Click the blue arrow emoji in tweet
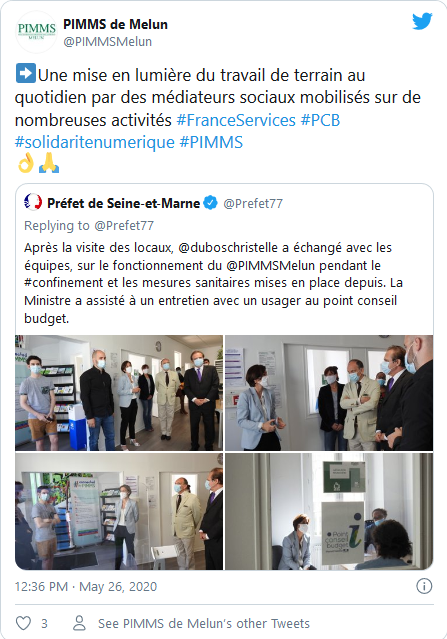The image size is (447, 639). (26, 73)
